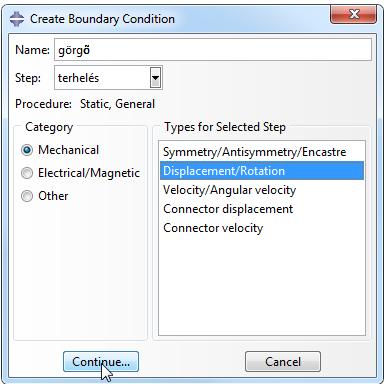The height and width of the screenshot is (384, 384).
Task: Select the Other category radio button
Action: click(x=27, y=196)
